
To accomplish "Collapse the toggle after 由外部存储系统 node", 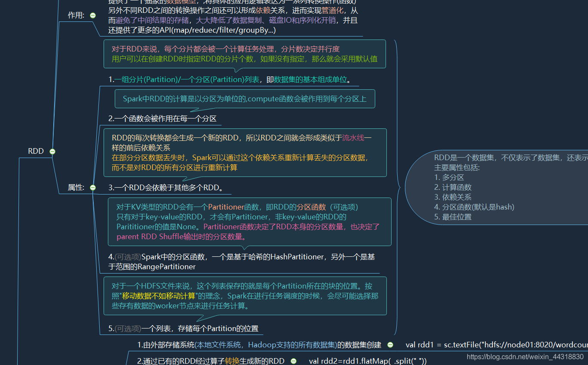I will pos(390,345).
